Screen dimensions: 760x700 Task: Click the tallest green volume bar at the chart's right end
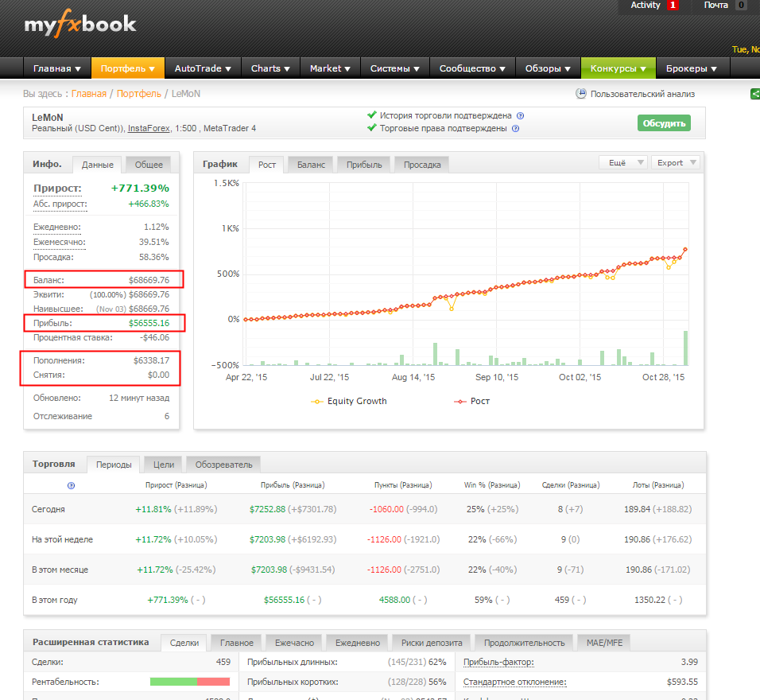tap(685, 348)
